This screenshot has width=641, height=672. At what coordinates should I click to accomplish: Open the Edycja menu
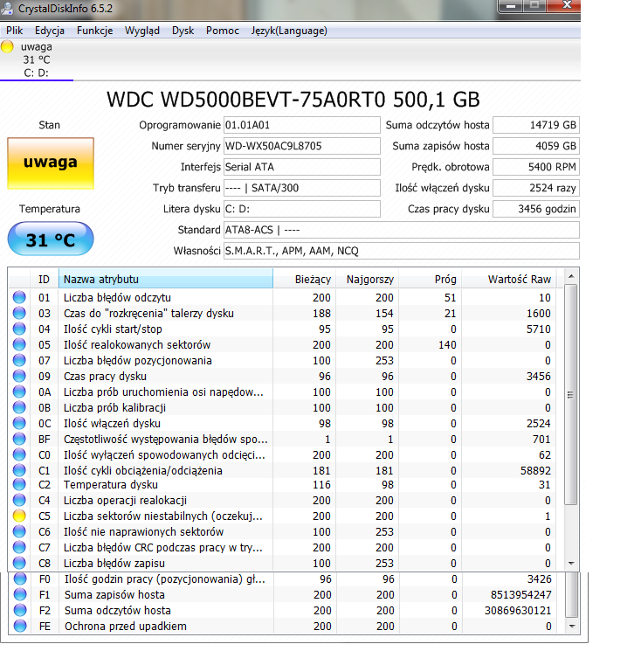point(50,31)
